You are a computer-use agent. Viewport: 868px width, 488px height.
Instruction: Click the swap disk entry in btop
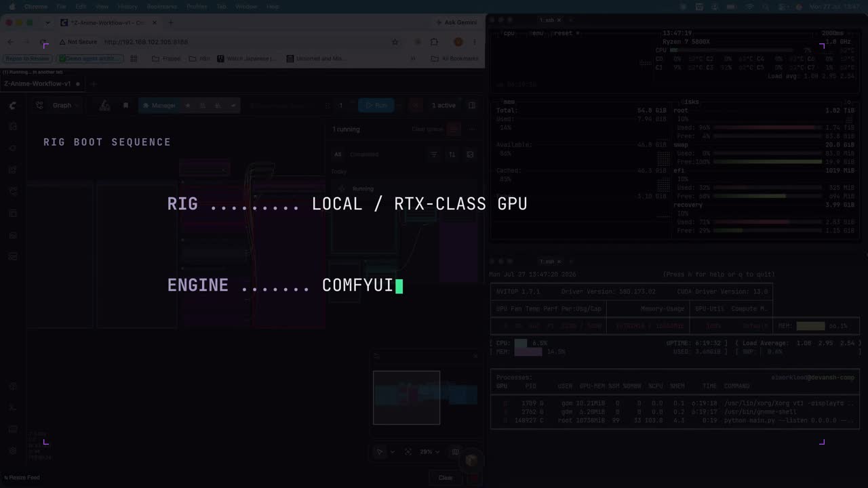[x=680, y=145]
